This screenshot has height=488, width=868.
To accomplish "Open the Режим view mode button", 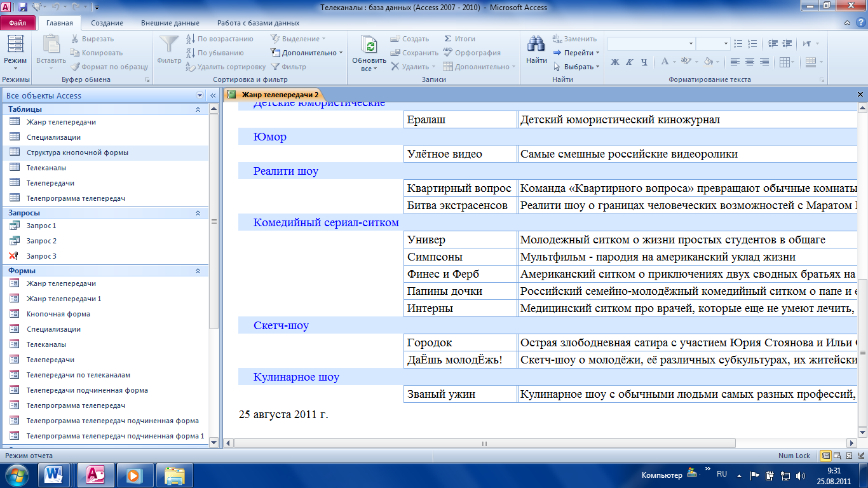I will pos(15,52).
